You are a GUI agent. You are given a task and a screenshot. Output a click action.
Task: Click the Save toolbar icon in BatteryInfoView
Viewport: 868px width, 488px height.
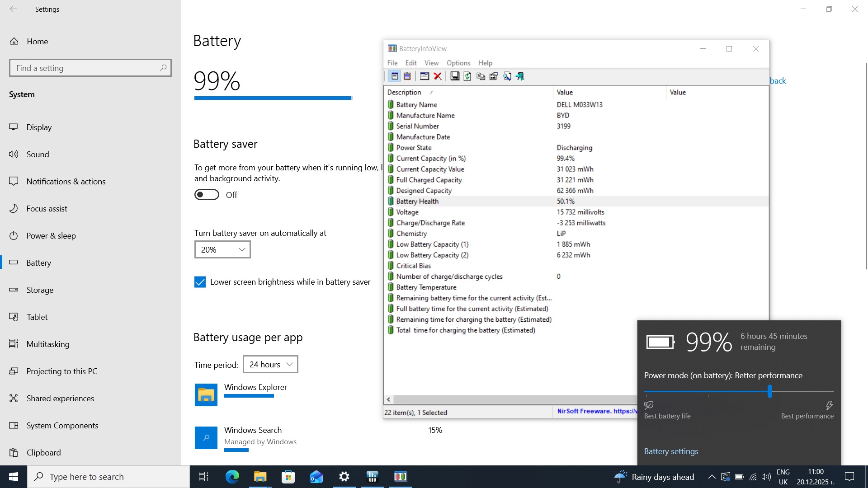coord(455,76)
